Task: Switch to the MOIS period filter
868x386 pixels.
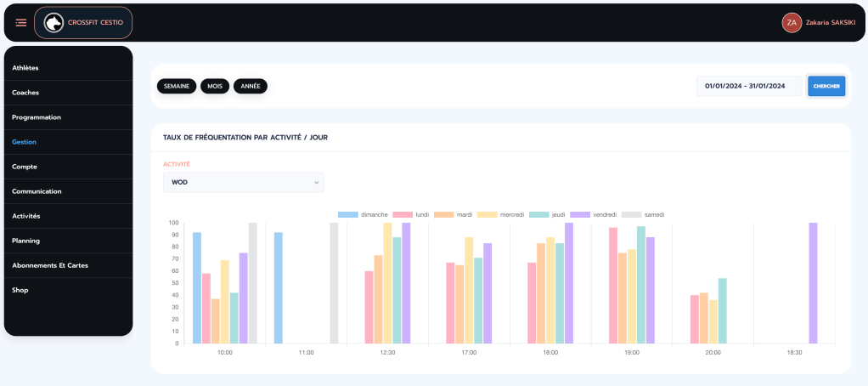Action: click(x=215, y=86)
